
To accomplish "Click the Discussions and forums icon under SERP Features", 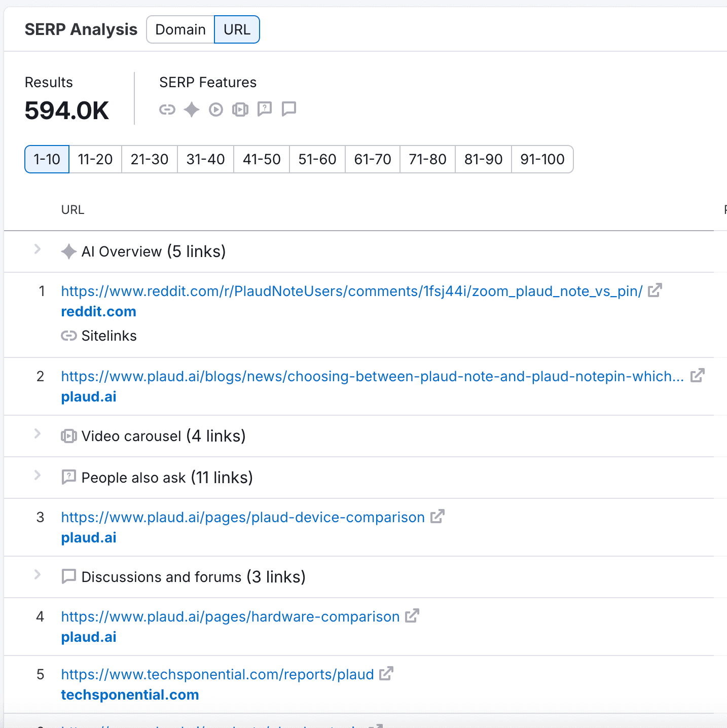I will (x=289, y=109).
